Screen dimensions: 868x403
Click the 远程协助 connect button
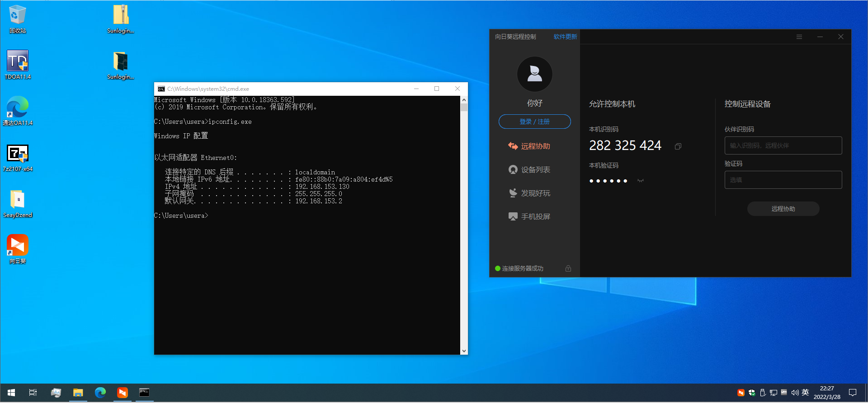783,209
